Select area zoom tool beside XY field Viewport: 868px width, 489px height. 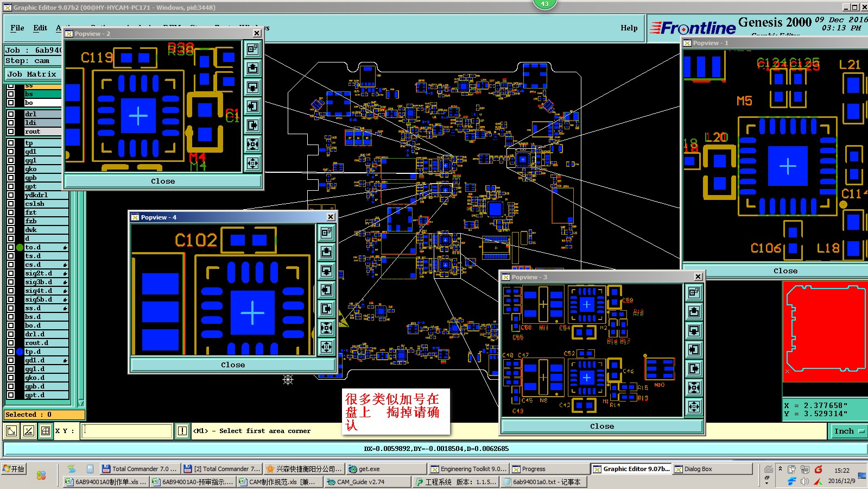[x=11, y=431]
